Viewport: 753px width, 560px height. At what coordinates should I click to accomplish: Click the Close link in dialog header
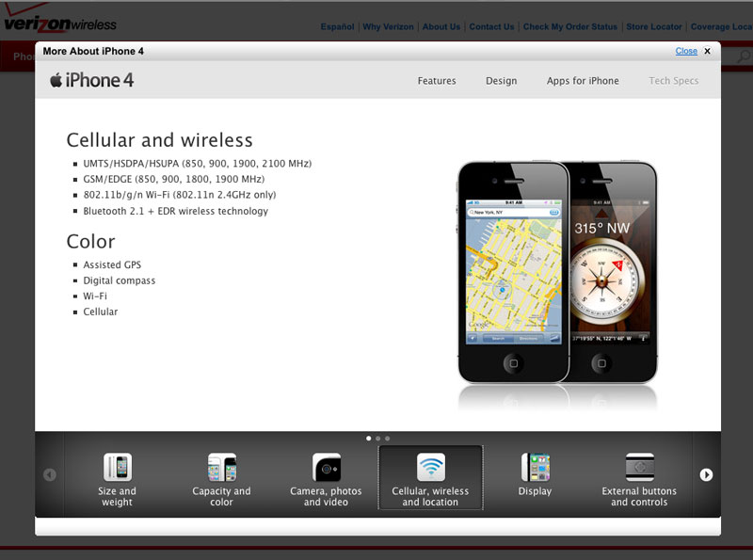pos(686,51)
